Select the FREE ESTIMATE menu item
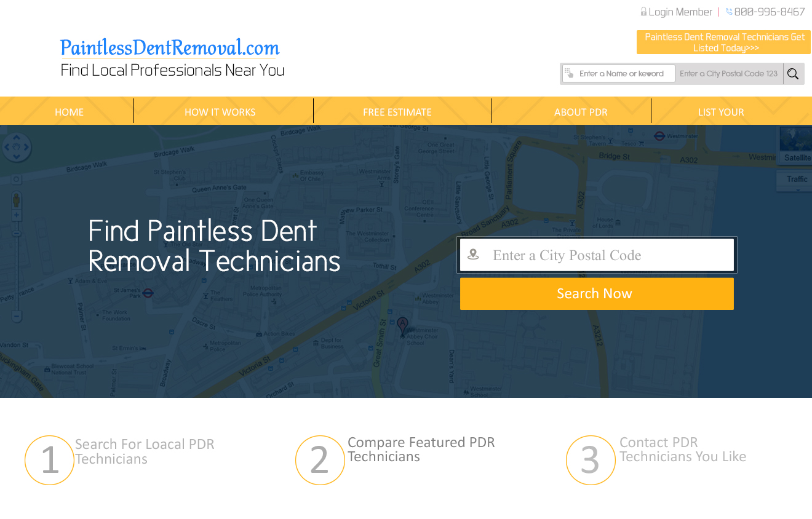 tap(397, 112)
